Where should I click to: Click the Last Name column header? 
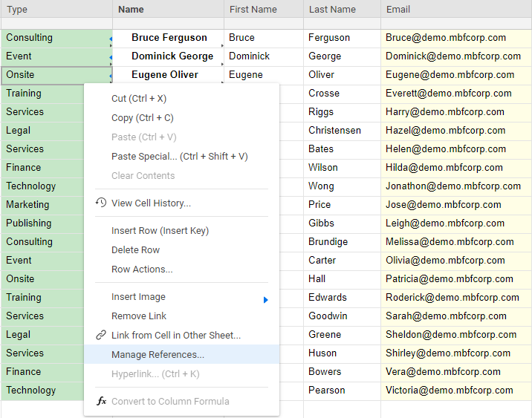click(x=332, y=10)
